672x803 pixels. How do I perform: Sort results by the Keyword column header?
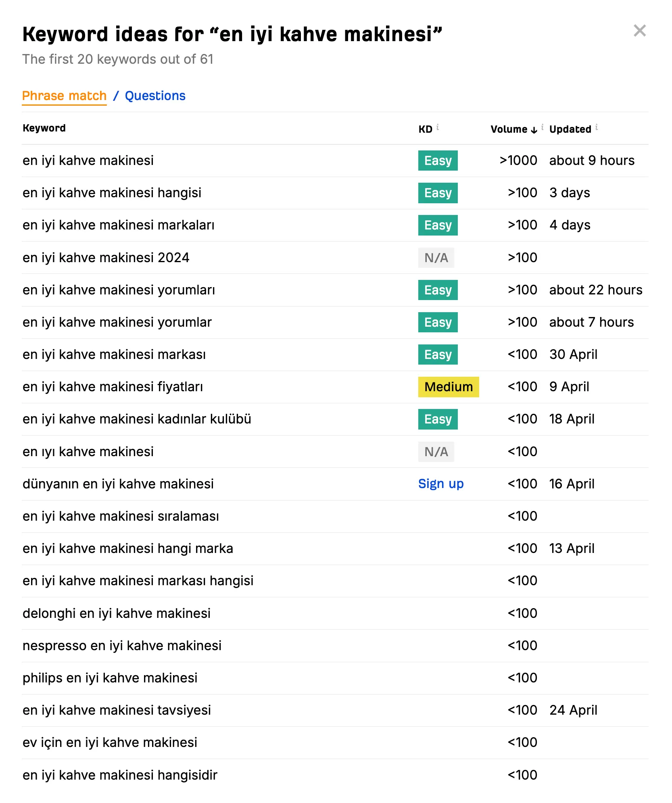(x=44, y=128)
